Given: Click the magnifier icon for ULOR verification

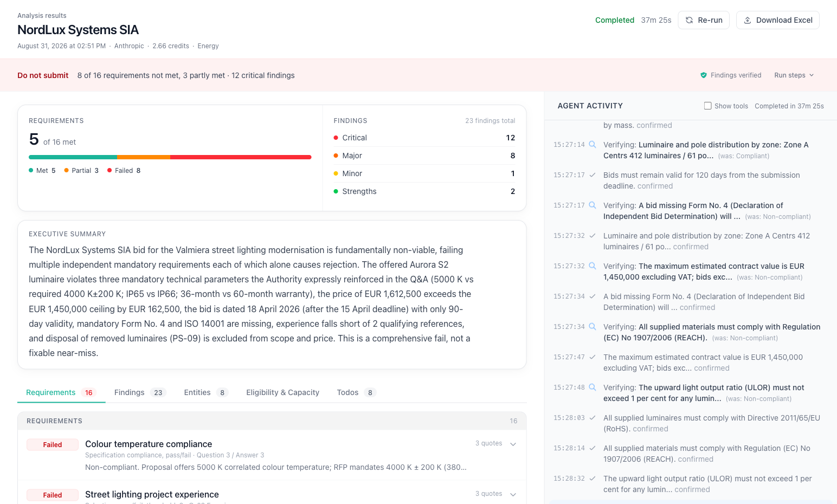Looking at the screenshot, I should point(593,387).
